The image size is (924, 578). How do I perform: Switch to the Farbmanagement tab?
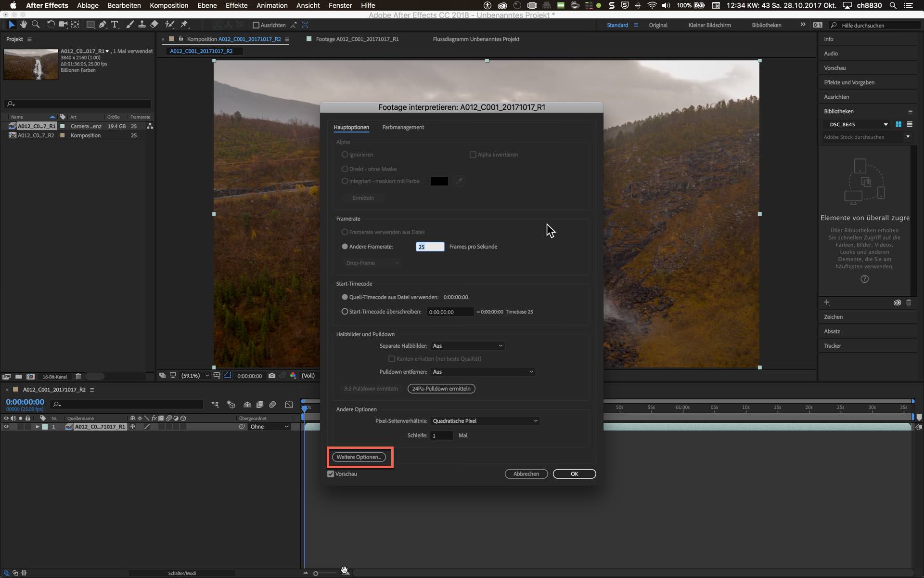(403, 127)
